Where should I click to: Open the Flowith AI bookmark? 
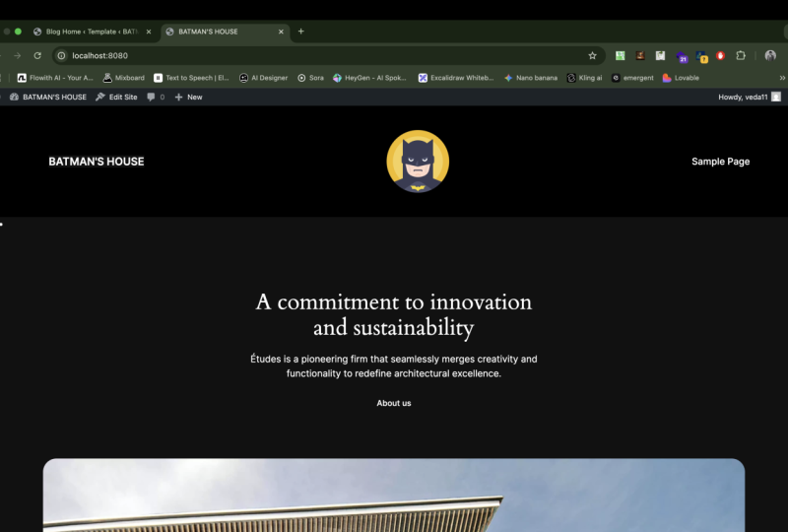pos(55,78)
